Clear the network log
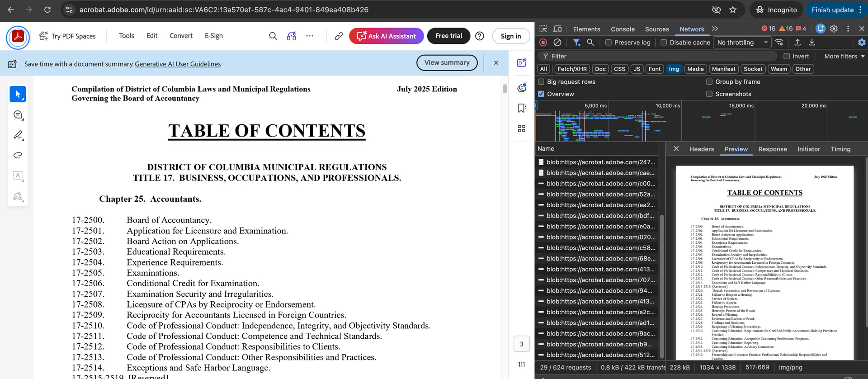This screenshot has height=379, width=868. [557, 43]
